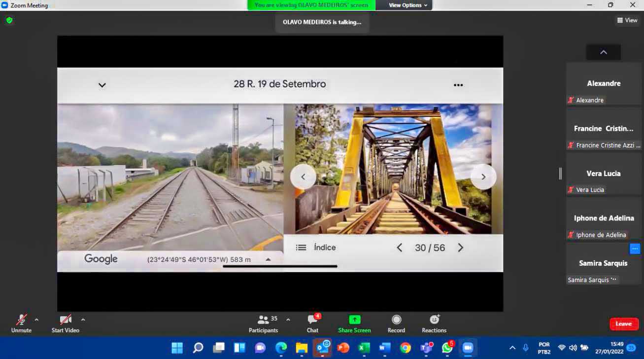This screenshot has height=359, width=644.
Task: Expand audio options arrow beside Unmute
Action: 36,320
